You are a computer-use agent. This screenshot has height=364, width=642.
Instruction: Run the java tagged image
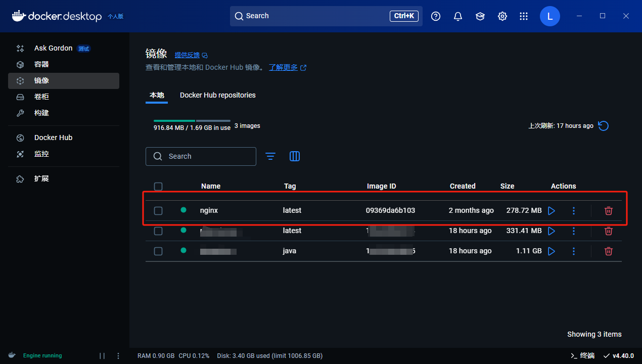click(x=552, y=251)
